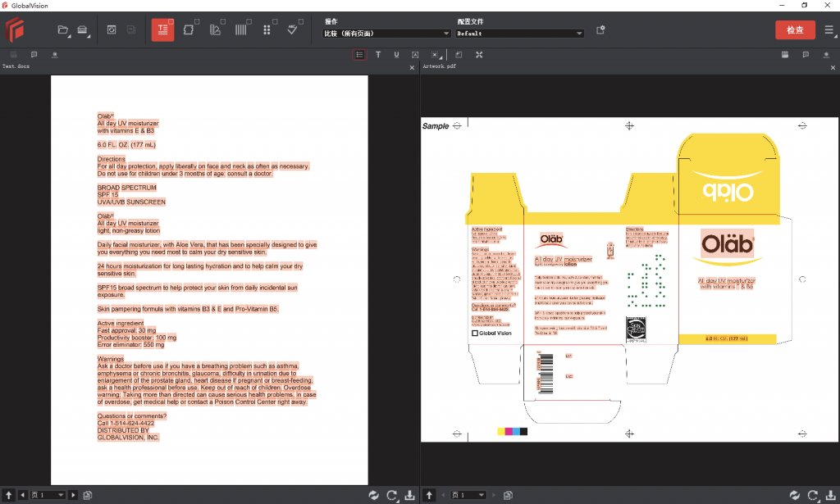Image resolution: width=840 pixels, height=504 pixels.
Task: Click the stamp icon above Artwork.pdf
Action: [x=826, y=55]
